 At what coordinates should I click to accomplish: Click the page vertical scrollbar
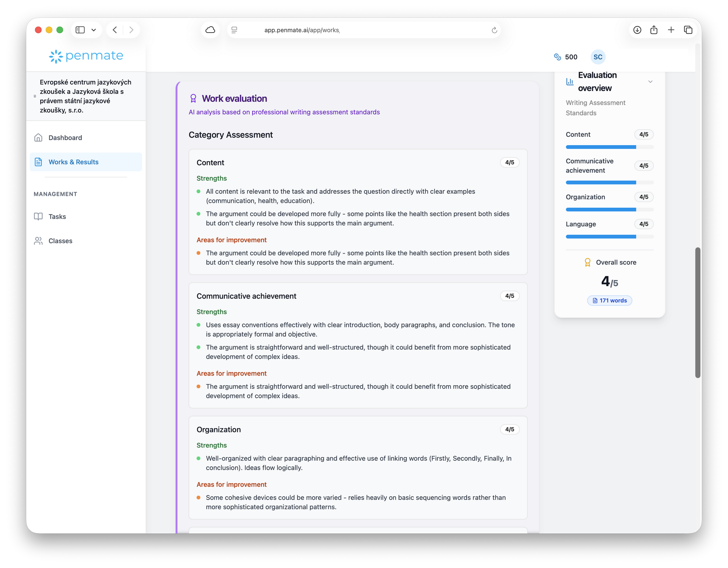[697, 312]
